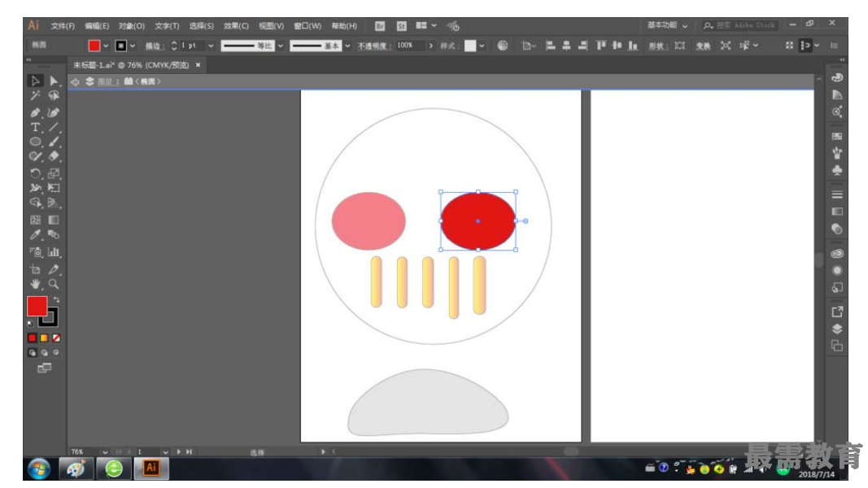Select the Column Graph tool

pos(54,252)
